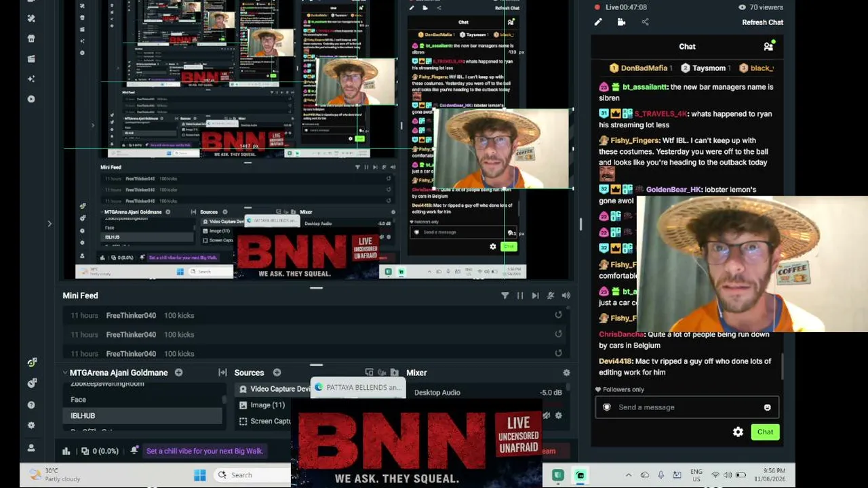Select the Video Capture Device source
The width and height of the screenshot is (868, 488).
[x=273, y=389]
